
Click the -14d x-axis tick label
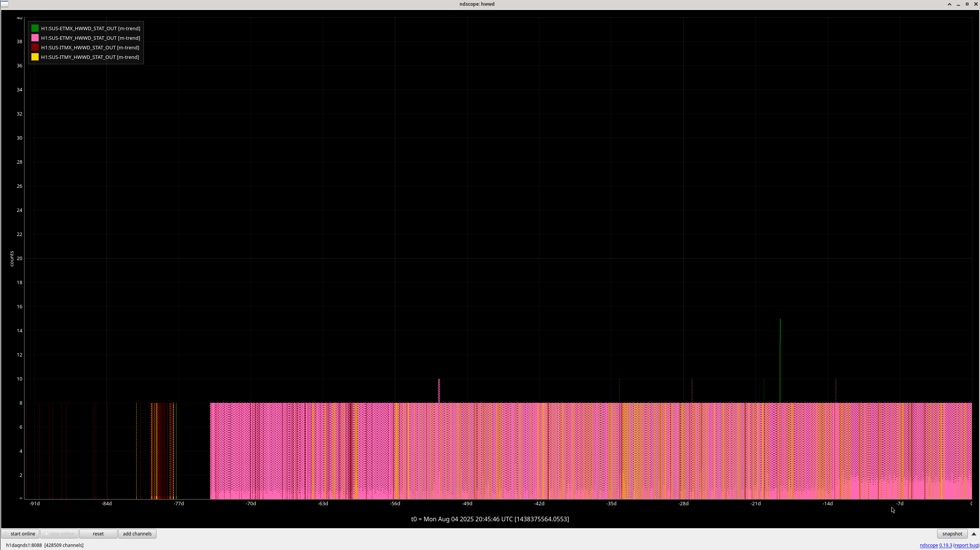(x=828, y=503)
